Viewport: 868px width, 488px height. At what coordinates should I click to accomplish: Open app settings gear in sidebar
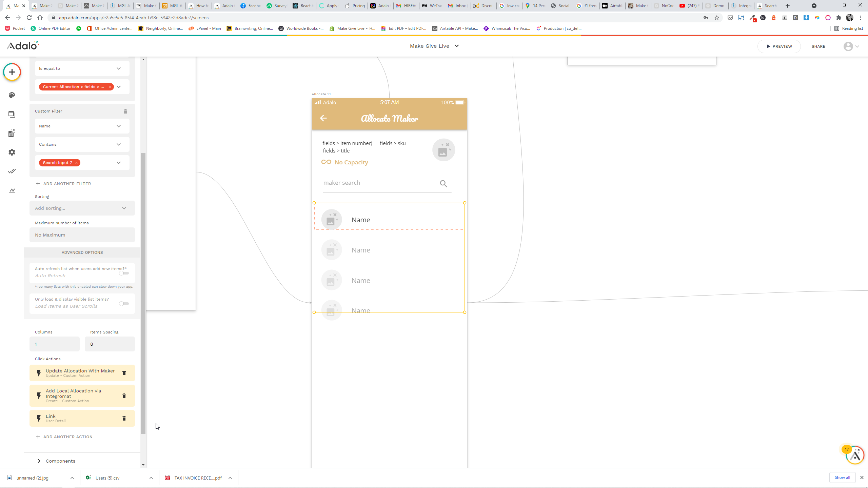(x=12, y=152)
